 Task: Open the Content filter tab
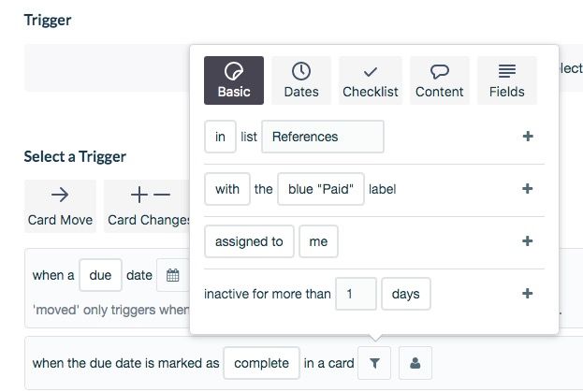(x=440, y=80)
